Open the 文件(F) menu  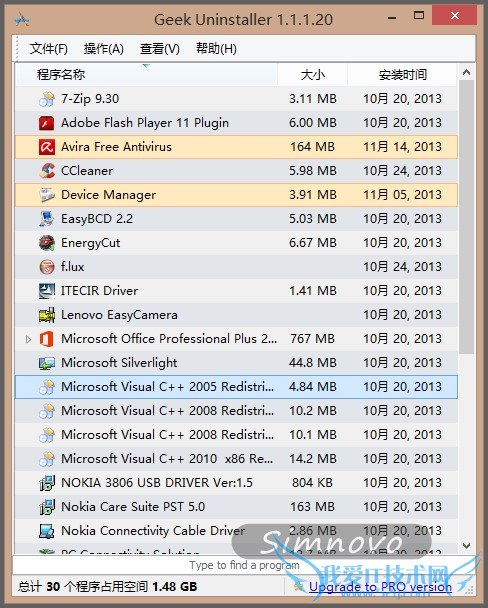click(49, 49)
